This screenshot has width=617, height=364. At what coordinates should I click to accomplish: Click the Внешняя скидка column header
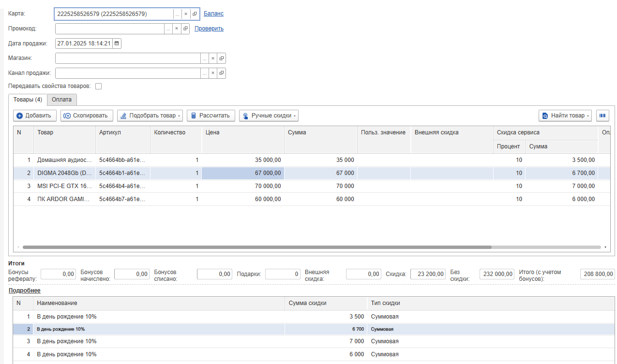click(x=452, y=140)
